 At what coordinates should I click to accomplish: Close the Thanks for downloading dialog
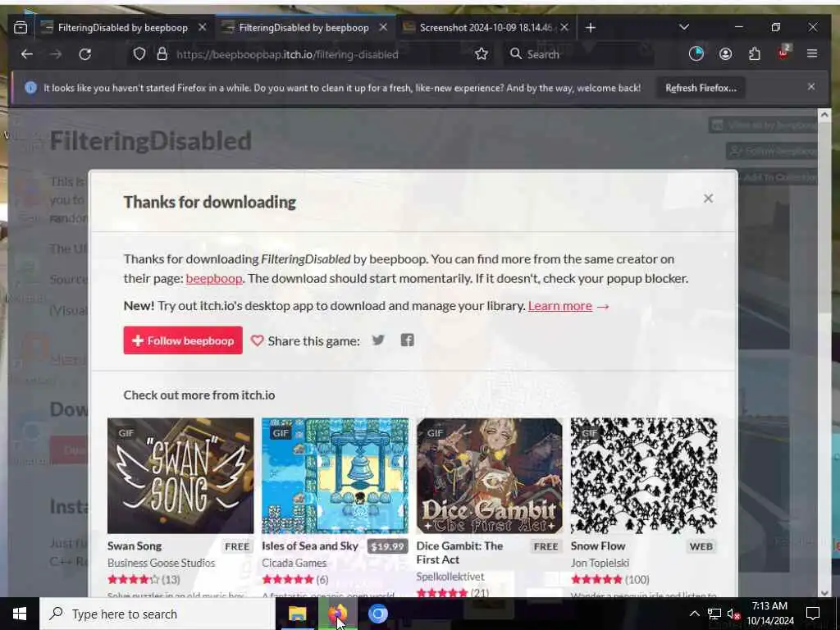point(708,199)
